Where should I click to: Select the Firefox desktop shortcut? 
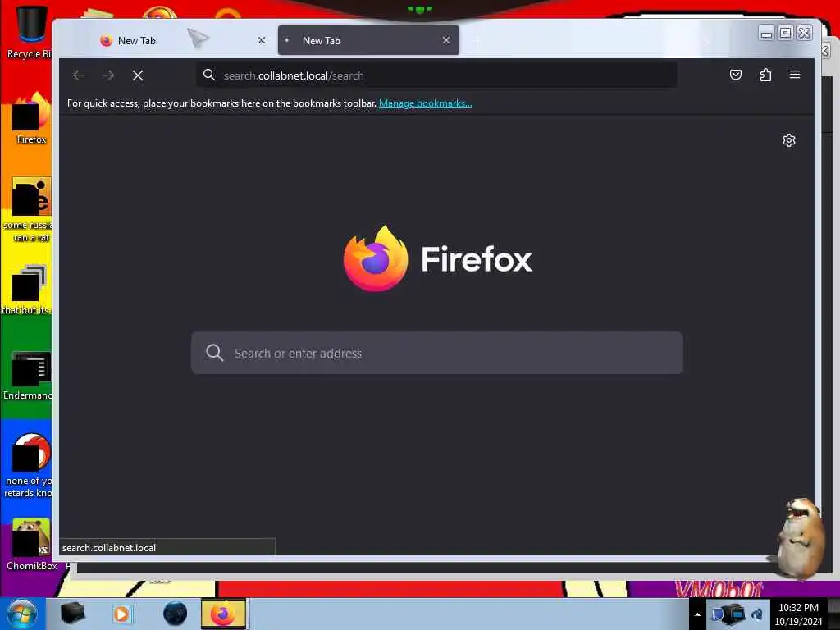click(x=31, y=119)
